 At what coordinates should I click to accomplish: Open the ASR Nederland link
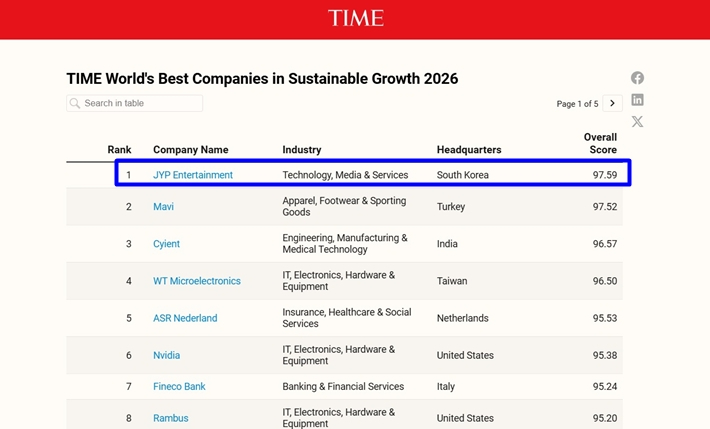pyautogui.click(x=185, y=318)
